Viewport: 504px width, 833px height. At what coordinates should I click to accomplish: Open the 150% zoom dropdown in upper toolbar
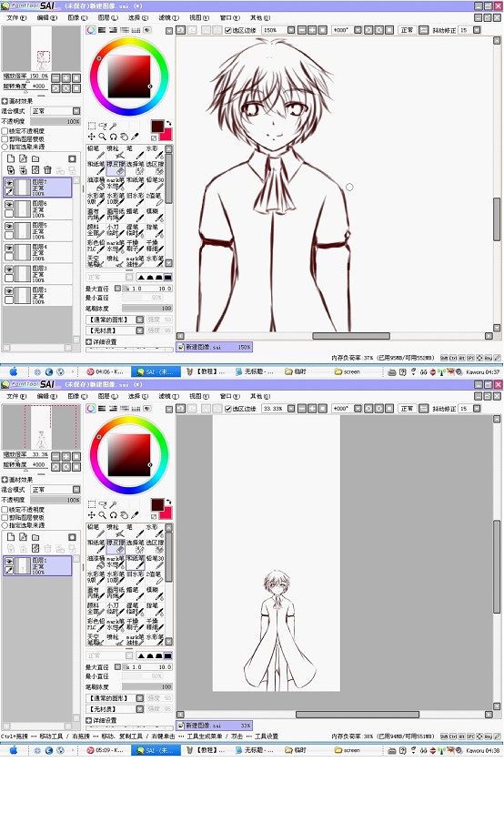tap(291, 30)
